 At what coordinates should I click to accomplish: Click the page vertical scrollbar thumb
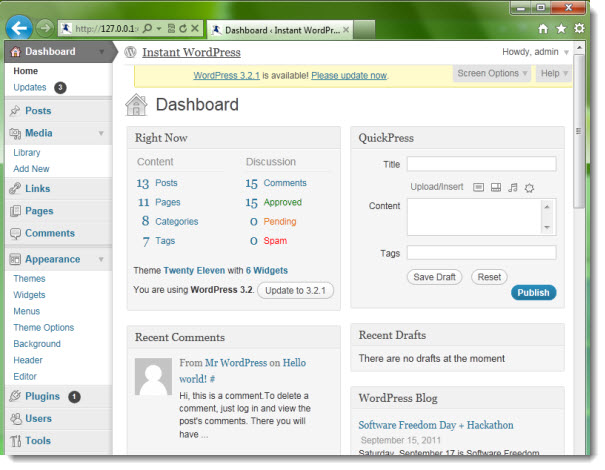click(x=578, y=131)
